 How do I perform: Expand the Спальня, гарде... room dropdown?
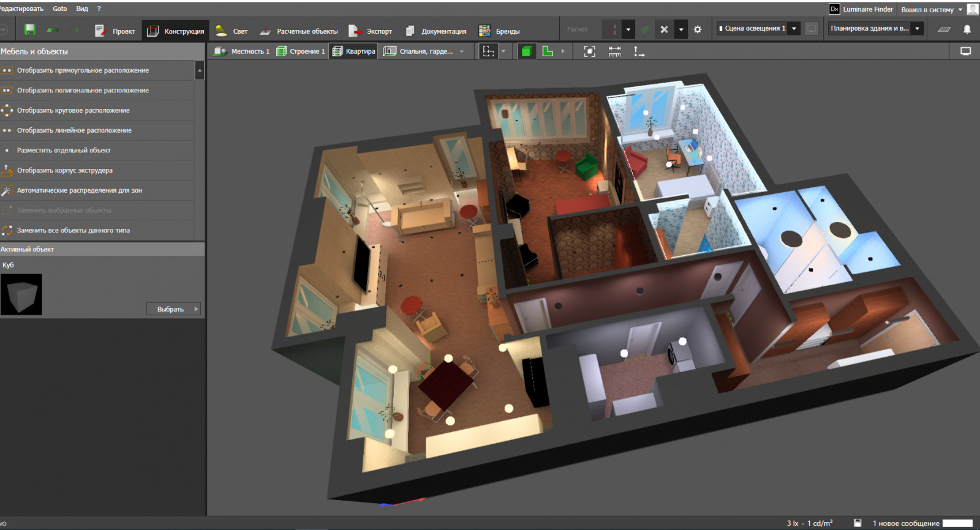click(462, 51)
